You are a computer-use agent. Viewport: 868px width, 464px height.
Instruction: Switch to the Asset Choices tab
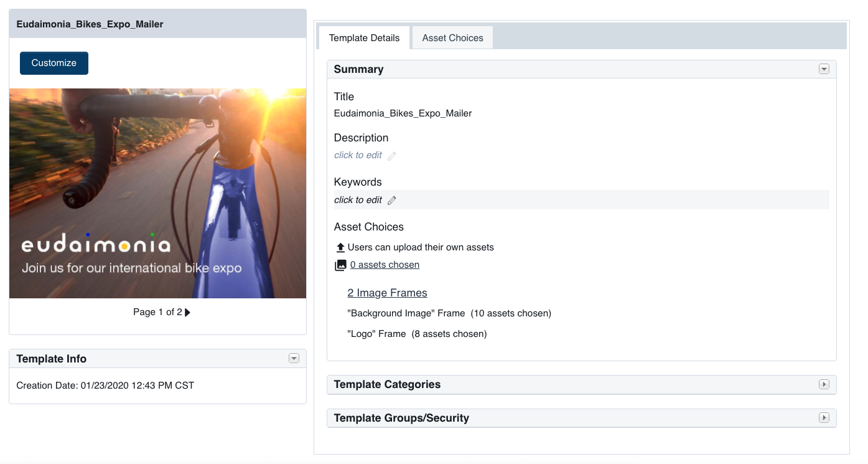click(452, 38)
